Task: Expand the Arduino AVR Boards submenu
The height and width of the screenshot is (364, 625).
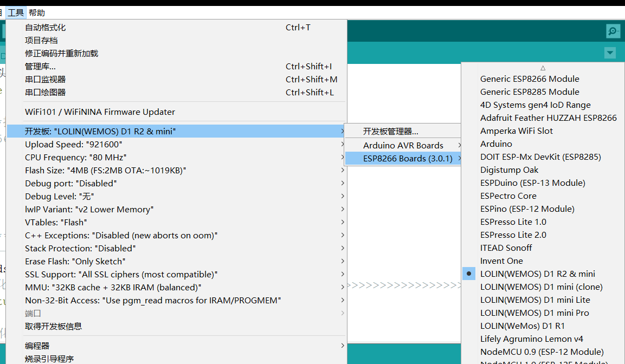Action: (403, 145)
